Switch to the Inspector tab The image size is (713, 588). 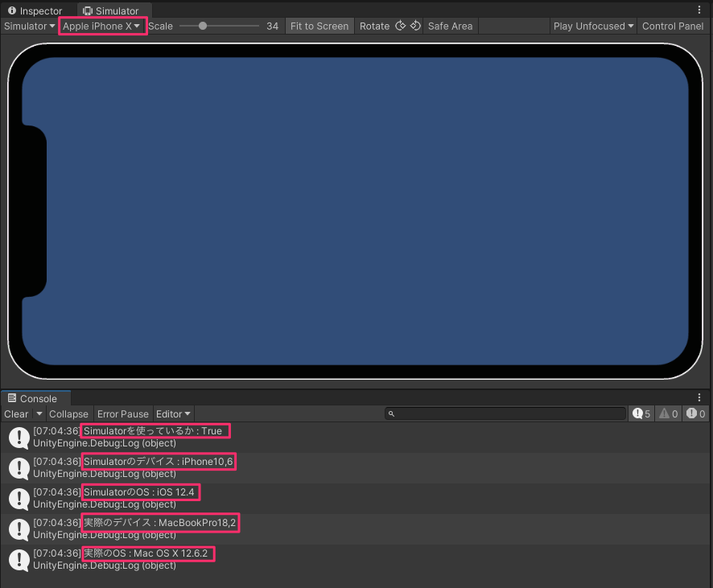(35, 10)
